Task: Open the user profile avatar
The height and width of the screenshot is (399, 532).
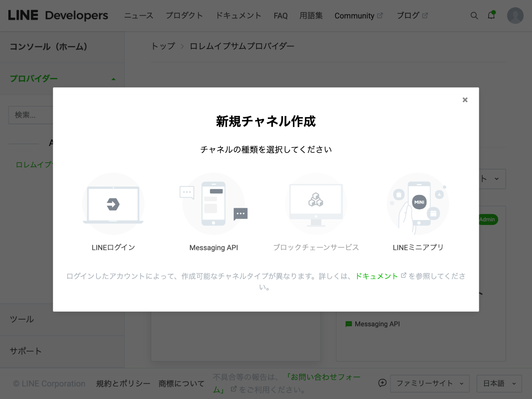Action: click(515, 16)
